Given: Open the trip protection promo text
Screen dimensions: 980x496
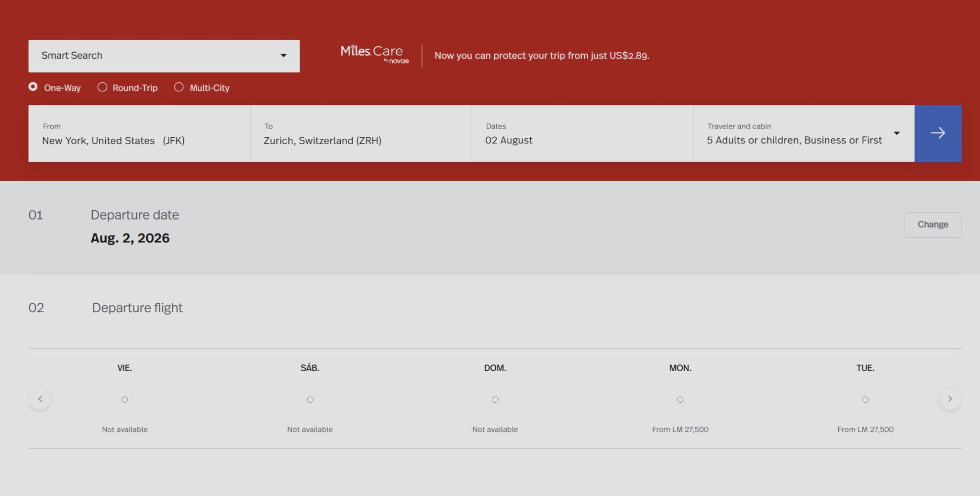Looking at the screenshot, I should [x=541, y=55].
